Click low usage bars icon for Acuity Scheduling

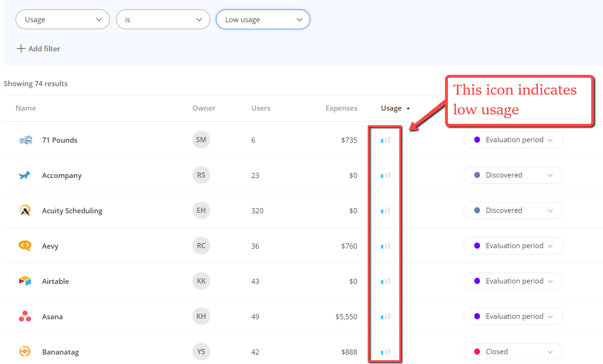click(x=386, y=210)
